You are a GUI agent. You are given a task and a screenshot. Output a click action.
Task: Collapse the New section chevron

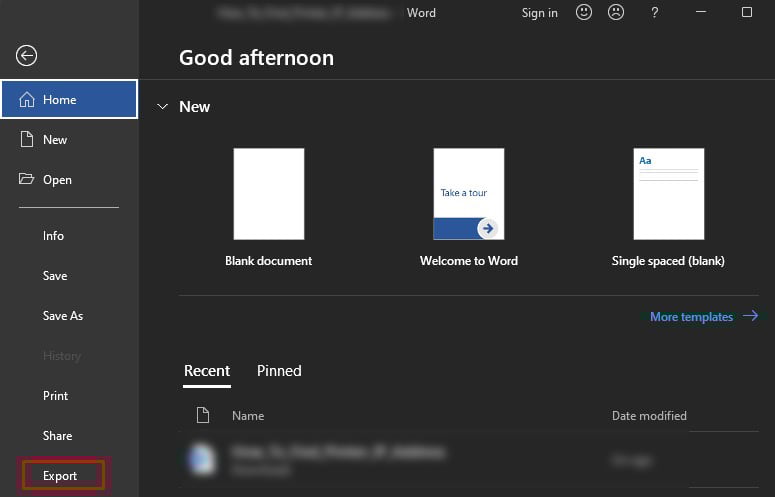pyautogui.click(x=162, y=106)
